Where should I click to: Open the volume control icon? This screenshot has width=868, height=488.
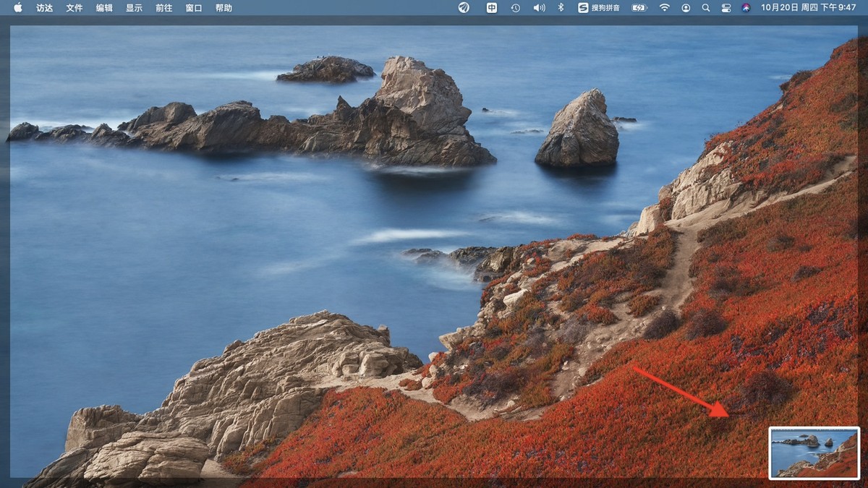pos(539,8)
